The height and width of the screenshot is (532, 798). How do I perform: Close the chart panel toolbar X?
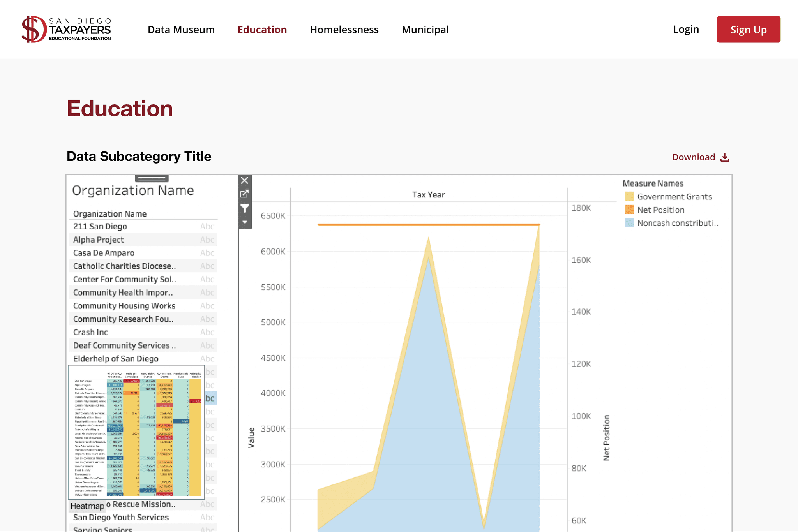(x=245, y=180)
